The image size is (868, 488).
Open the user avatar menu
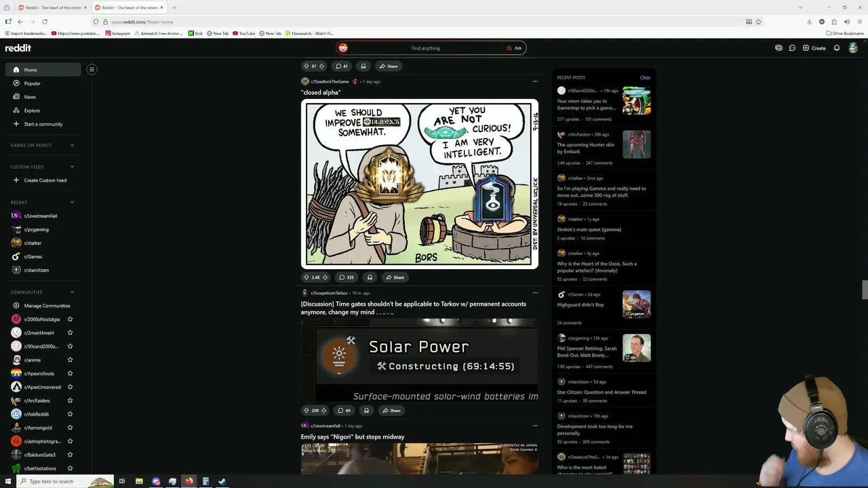853,48
